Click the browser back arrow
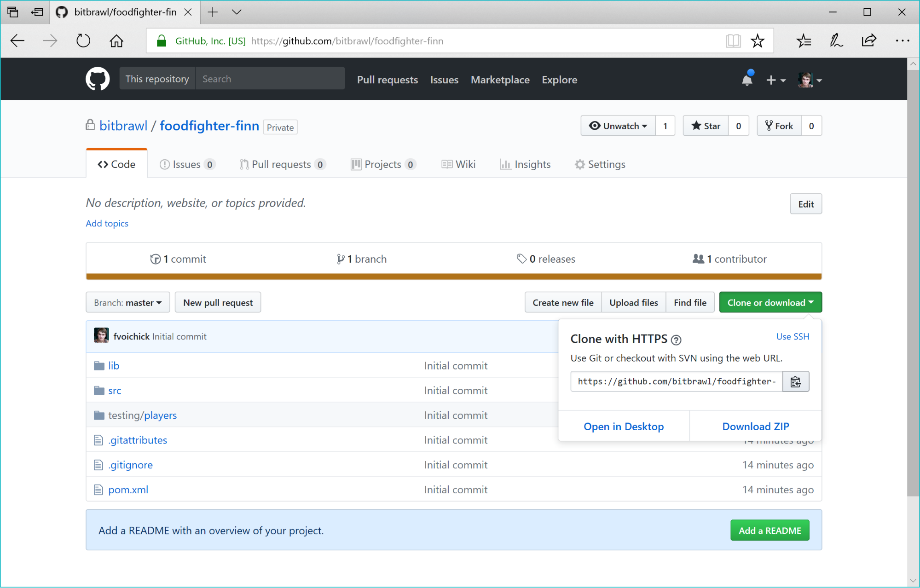Image resolution: width=920 pixels, height=588 pixels. (17, 41)
